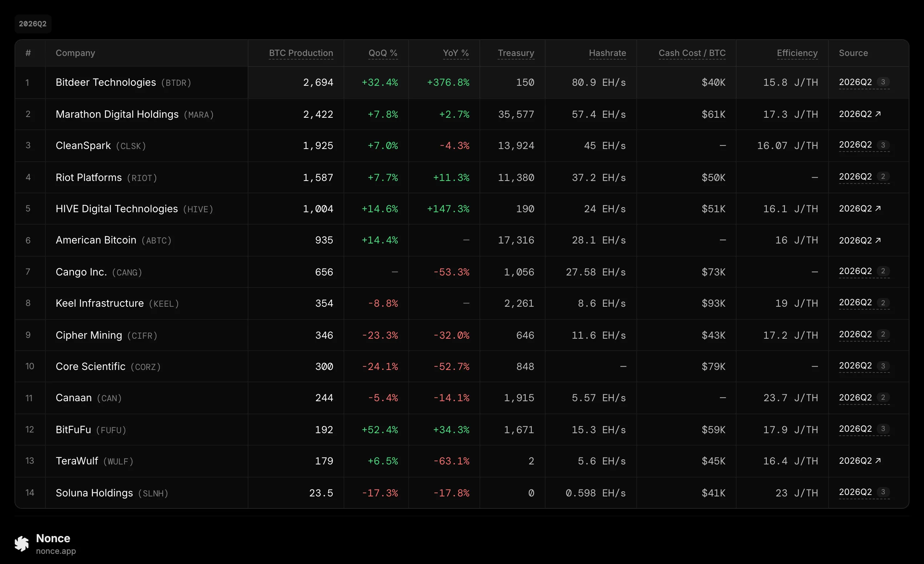This screenshot has width=924, height=564.
Task: Open external source arrow for American Bitcoin
Action: [878, 240]
